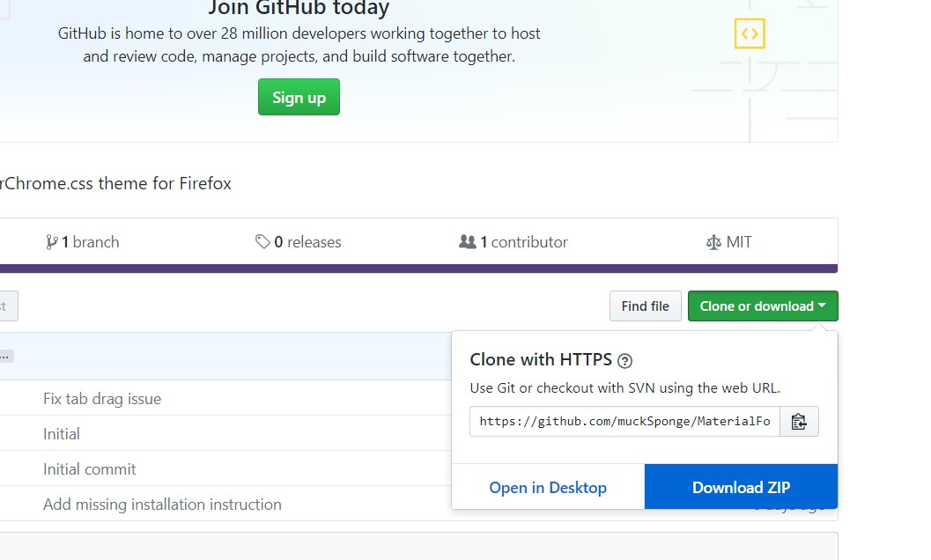Screen dimensions: 931x560
Task: Click the help icon next to Clone with HTTPS
Action: point(625,360)
